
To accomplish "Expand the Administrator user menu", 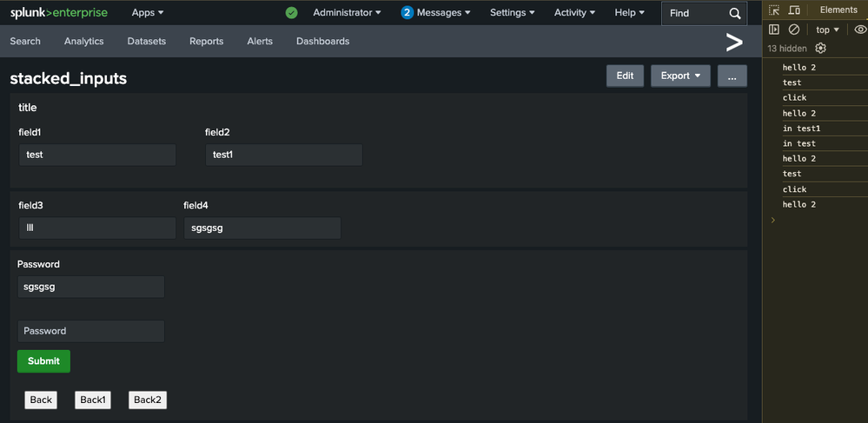I will [x=347, y=13].
